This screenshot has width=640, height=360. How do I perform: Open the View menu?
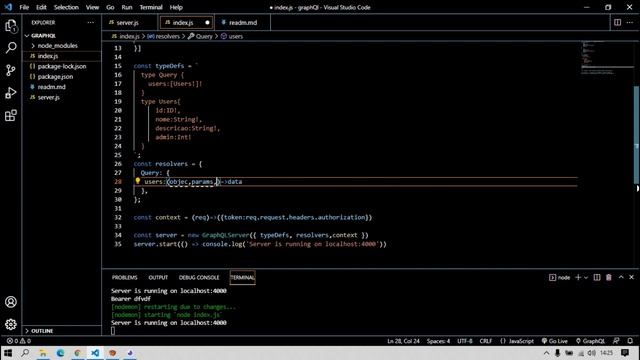(92, 7)
